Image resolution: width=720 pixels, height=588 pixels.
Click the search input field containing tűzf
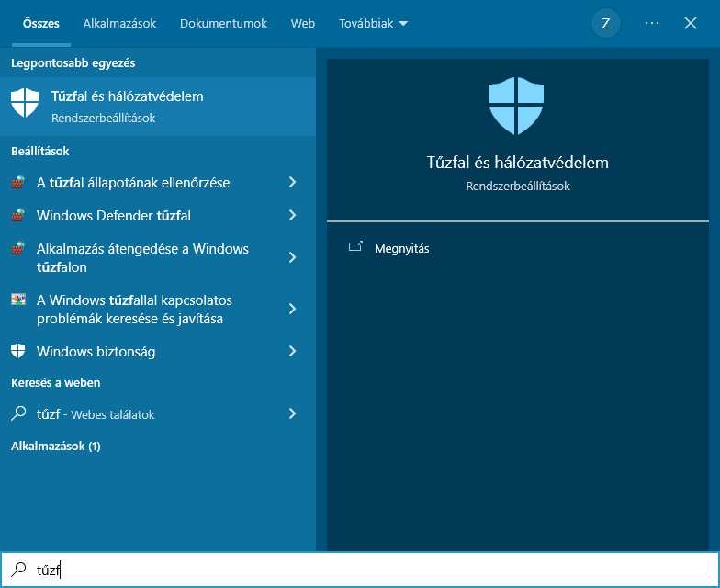pyautogui.click(x=360, y=570)
